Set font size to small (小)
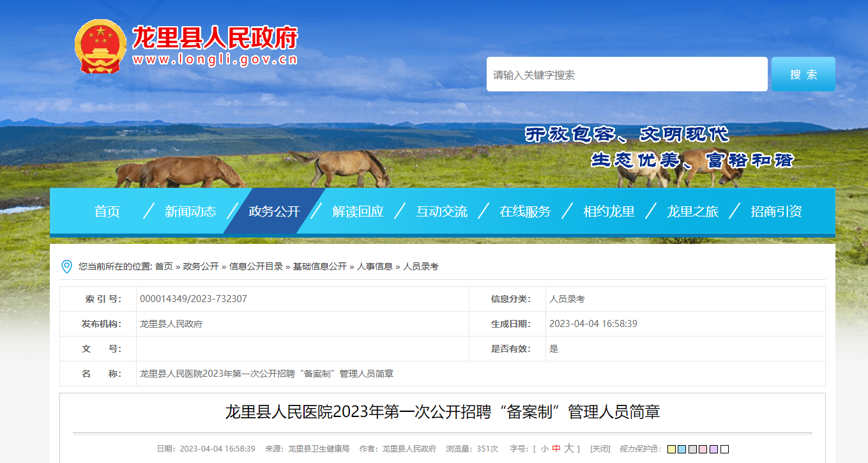This screenshot has height=463, width=868. click(544, 449)
